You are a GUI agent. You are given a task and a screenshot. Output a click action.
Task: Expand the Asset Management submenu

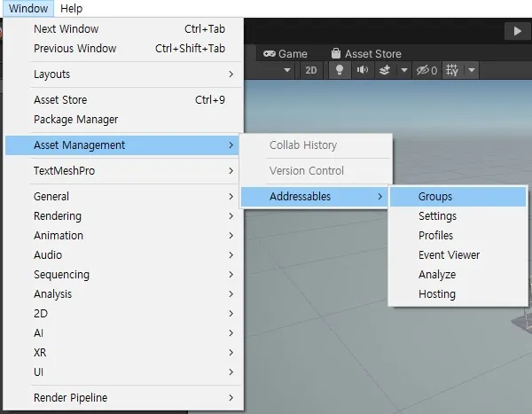point(122,145)
